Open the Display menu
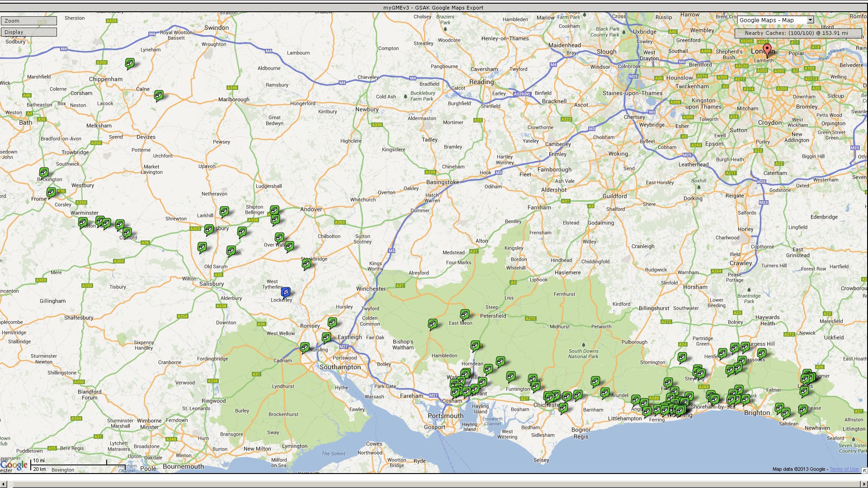This screenshot has width=868, height=488. [x=29, y=32]
